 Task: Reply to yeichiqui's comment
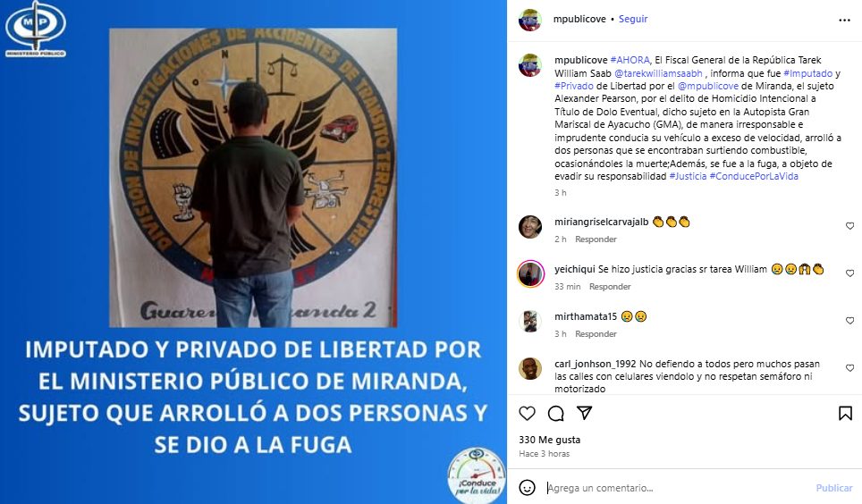click(x=610, y=286)
